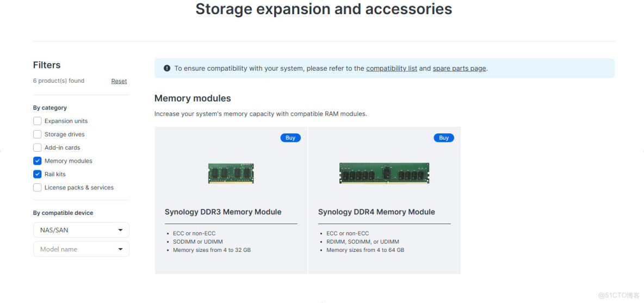Visit the spare parts page link

coord(459,69)
